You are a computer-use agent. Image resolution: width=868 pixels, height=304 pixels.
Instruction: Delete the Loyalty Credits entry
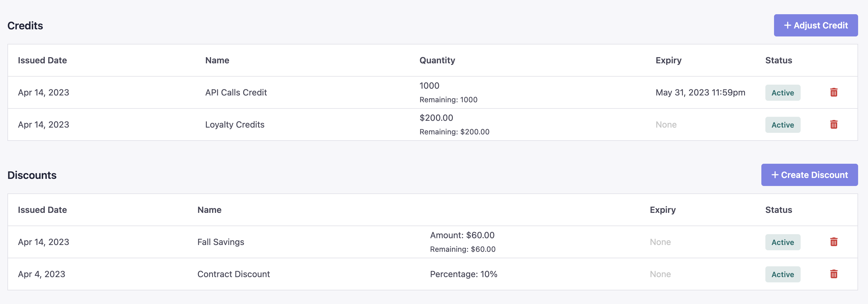click(x=834, y=125)
